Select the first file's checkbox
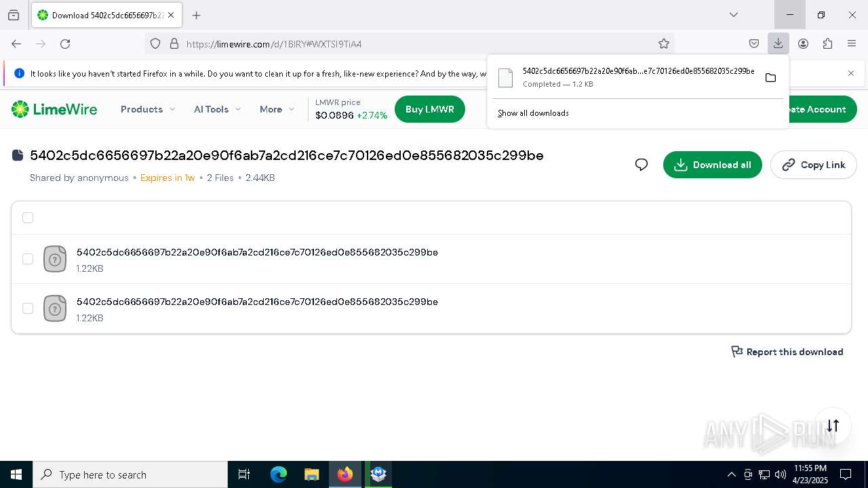The image size is (868, 488). (x=28, y=259)
